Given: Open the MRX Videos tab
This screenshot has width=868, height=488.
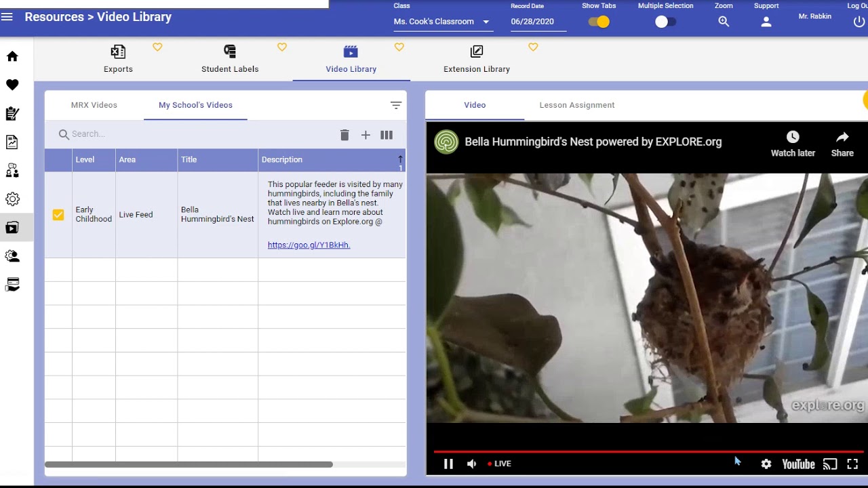Looking at the screenshot, I should (94, 105).
